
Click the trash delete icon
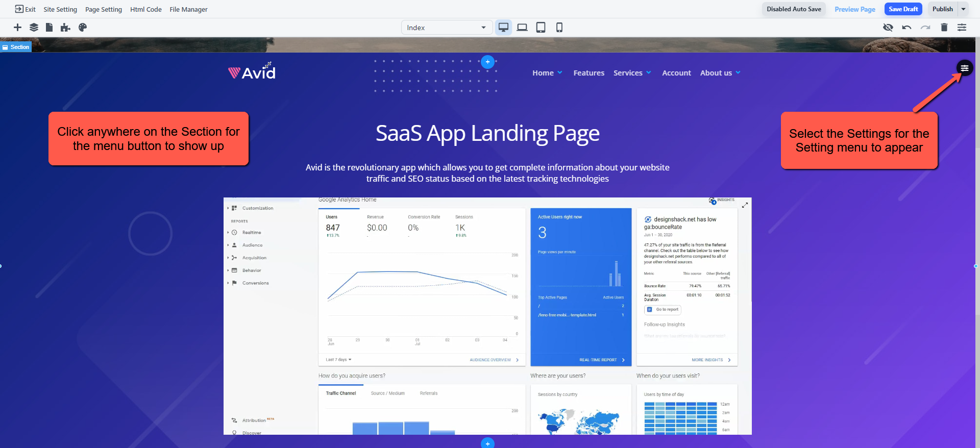(944, 28)
